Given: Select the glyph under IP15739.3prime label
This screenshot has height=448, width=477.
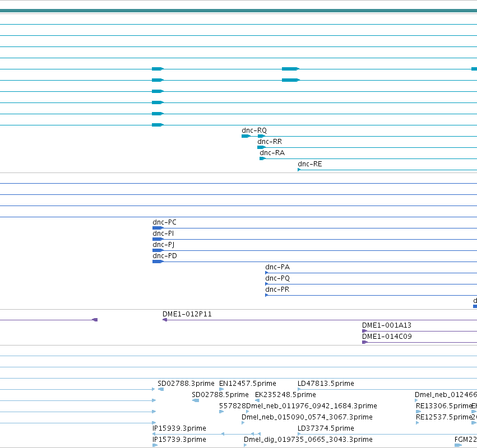Looking at the screenshot, I should point(155,446).
